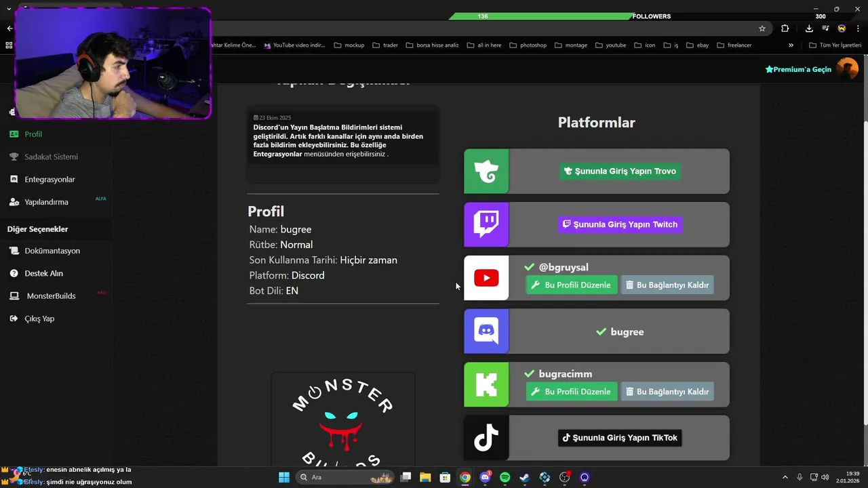Select Destek Alın in the sidebar
868x488 pixels.
43,273
